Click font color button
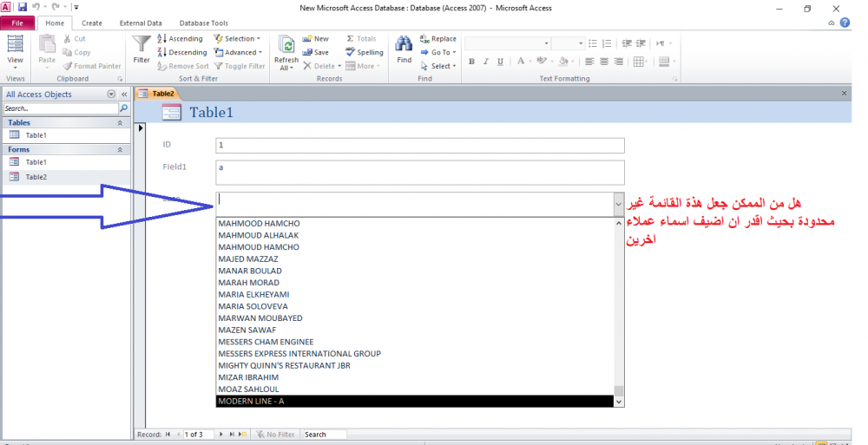Viewport: 868px width, 445px height. pyautogui.click(x=520, y=62)
